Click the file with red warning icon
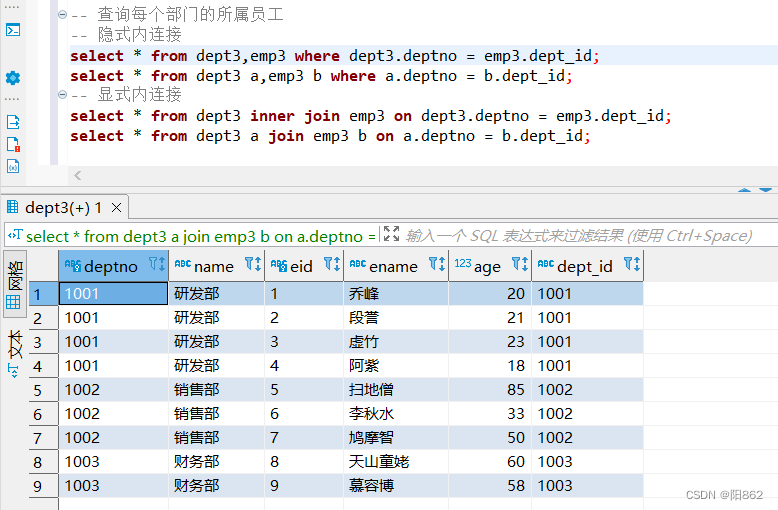 (13, 144)
